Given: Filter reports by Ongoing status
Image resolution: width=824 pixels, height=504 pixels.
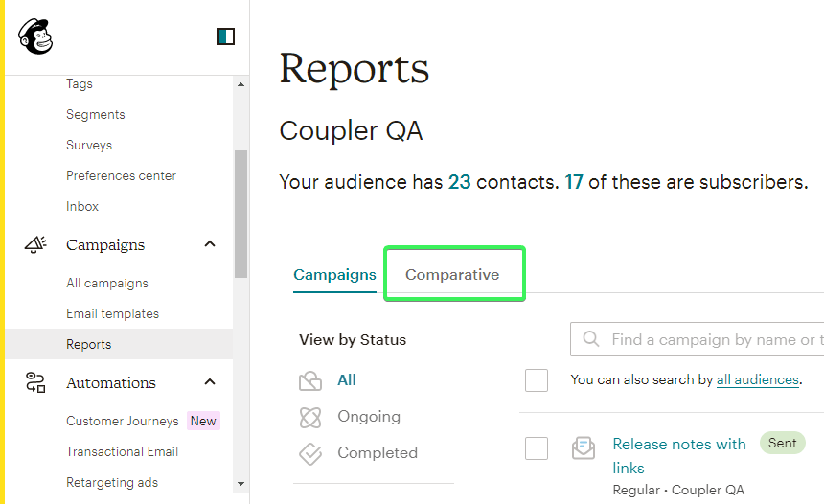Looking at the screenshot, I should (x=369, y=417).
